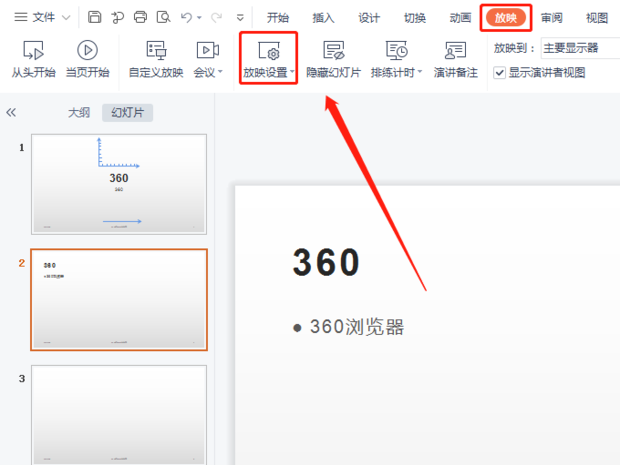Screen dimensions: 620x465
Task: Select slide 3 thumbnail
Action: coord(119,415)
